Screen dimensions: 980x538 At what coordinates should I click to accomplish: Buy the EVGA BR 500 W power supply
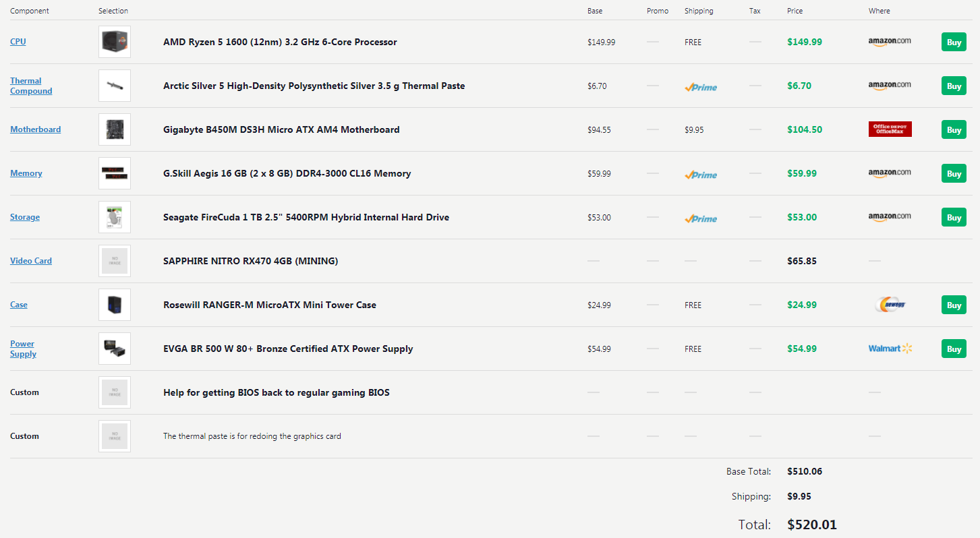pyautogui.click(x=954, y=349)
